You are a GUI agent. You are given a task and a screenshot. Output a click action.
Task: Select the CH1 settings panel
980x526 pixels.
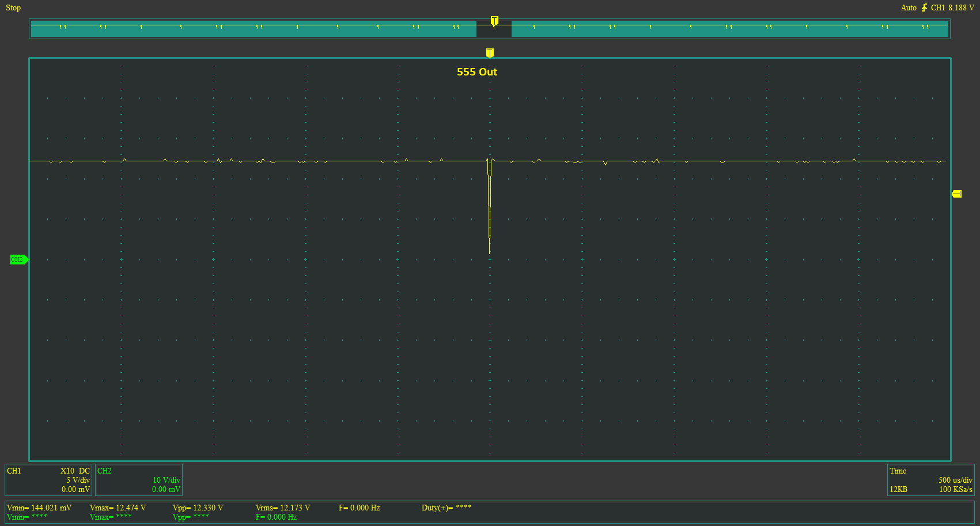click(48, 480)
